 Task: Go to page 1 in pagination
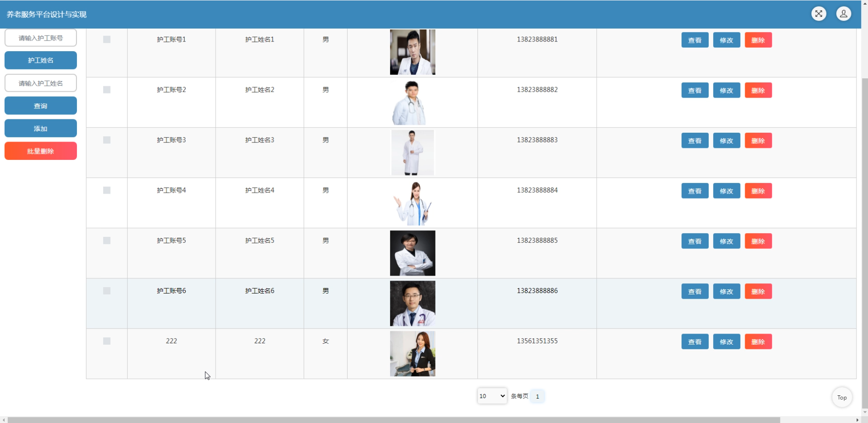(537, 396)
